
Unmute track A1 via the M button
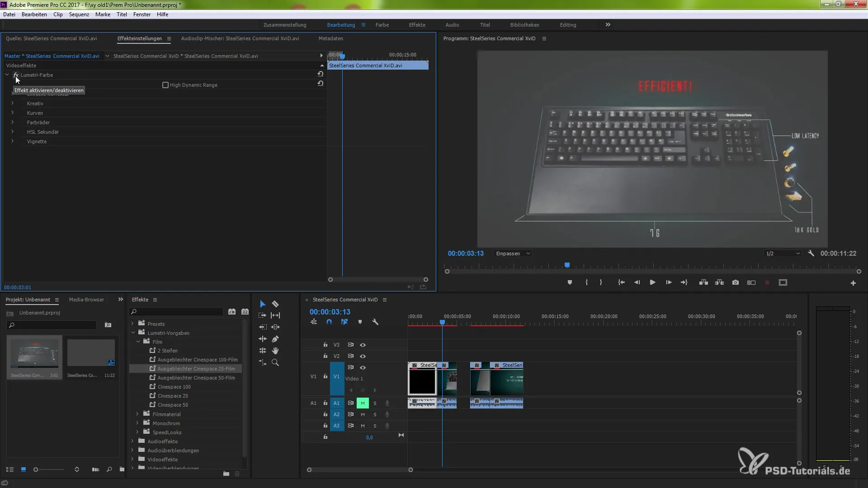pyautogui.click(x=363, y=403)
